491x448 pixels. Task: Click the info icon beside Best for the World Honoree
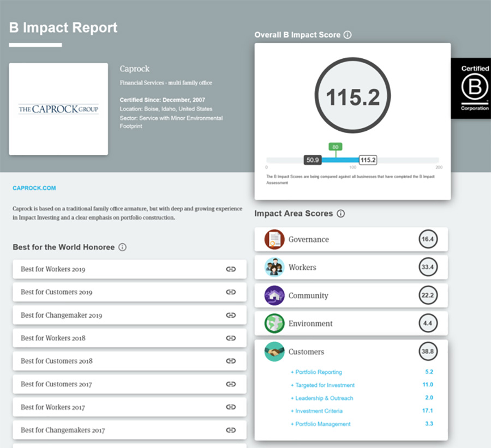tap(122, 247)
